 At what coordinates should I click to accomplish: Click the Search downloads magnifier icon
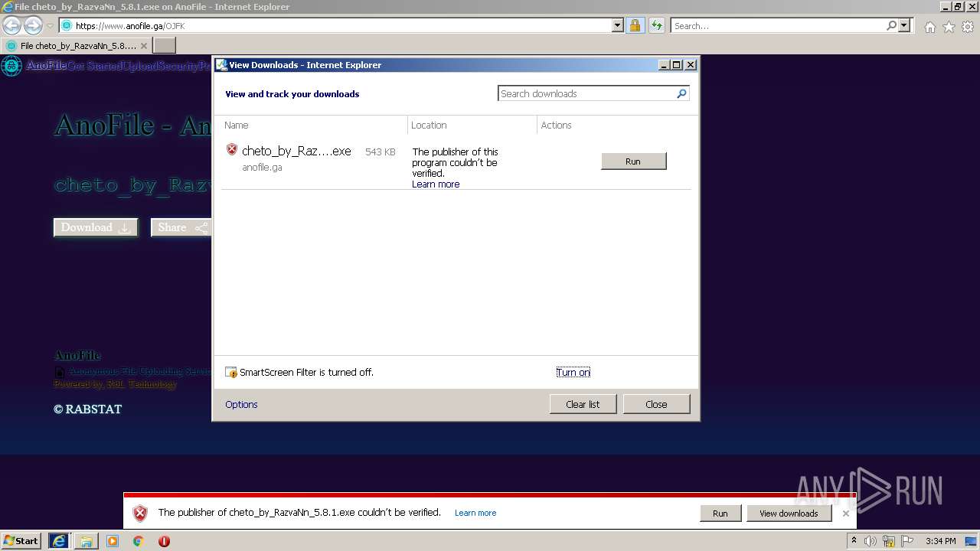click(x=681, y=93)
